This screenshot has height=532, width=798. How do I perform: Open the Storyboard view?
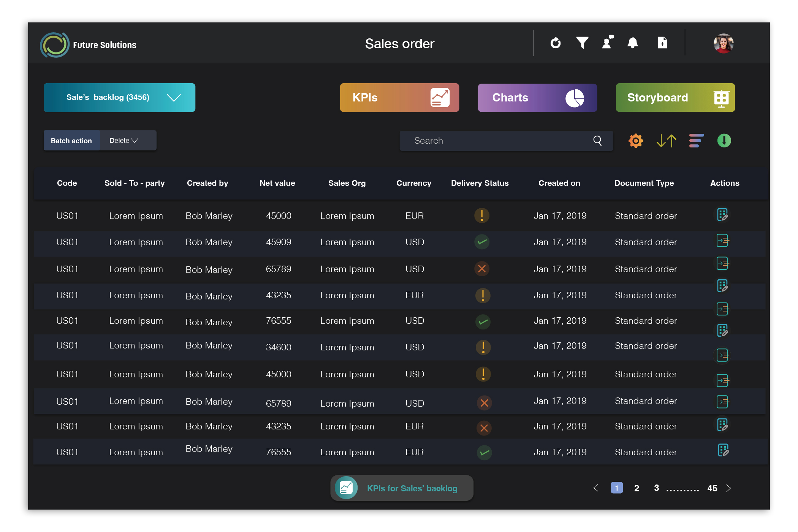tap(675, 98)
